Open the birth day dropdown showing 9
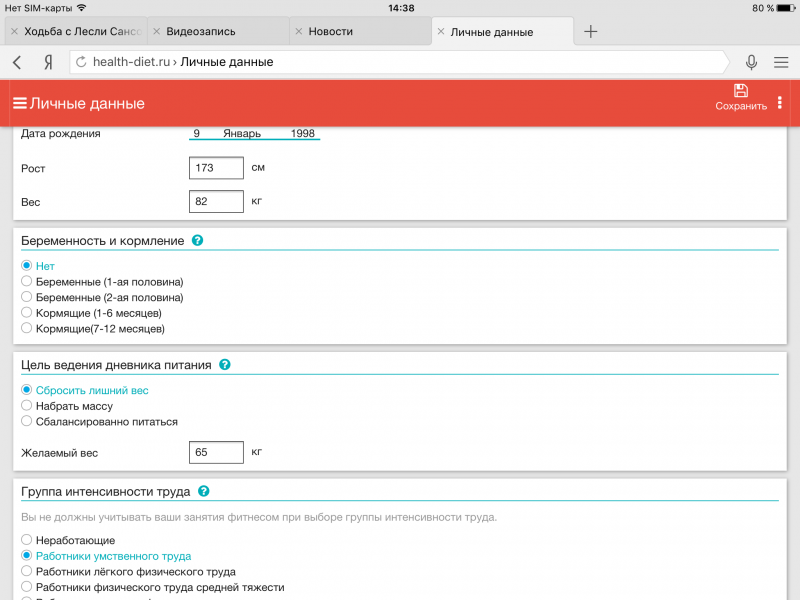 click(198, 133)
